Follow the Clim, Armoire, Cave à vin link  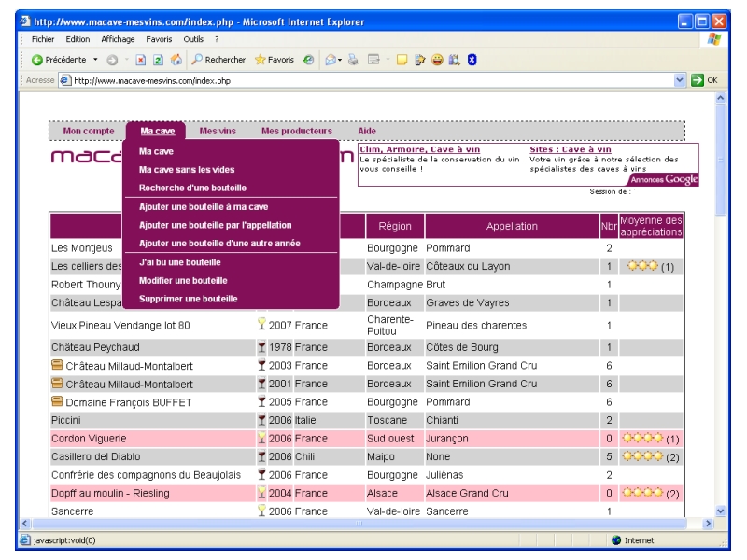point(419,149)
